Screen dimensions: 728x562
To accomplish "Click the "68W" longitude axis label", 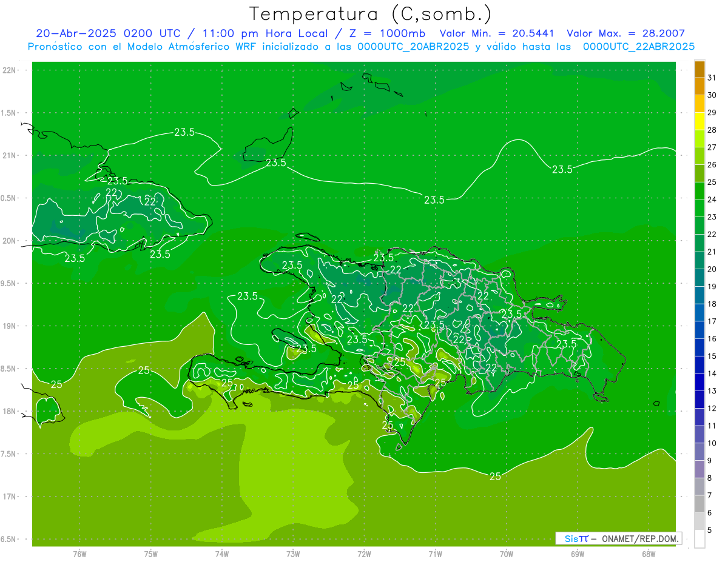I will [x=649, y=554].
